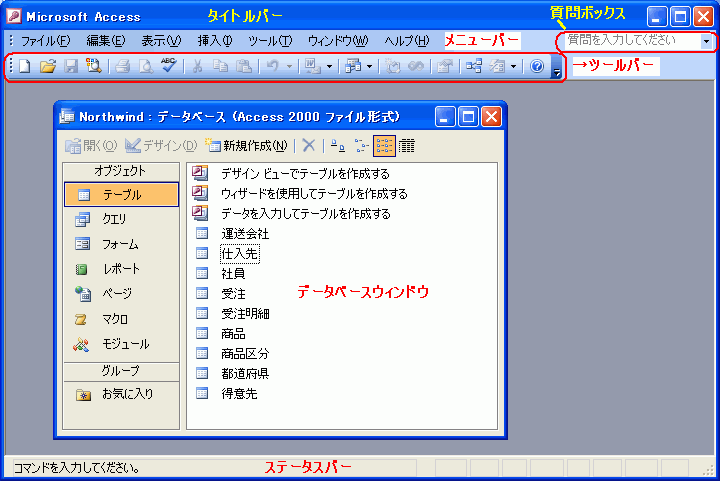
Task: Switch to Small Icons view
Action: pyautogui.click(x=361, y=146)
